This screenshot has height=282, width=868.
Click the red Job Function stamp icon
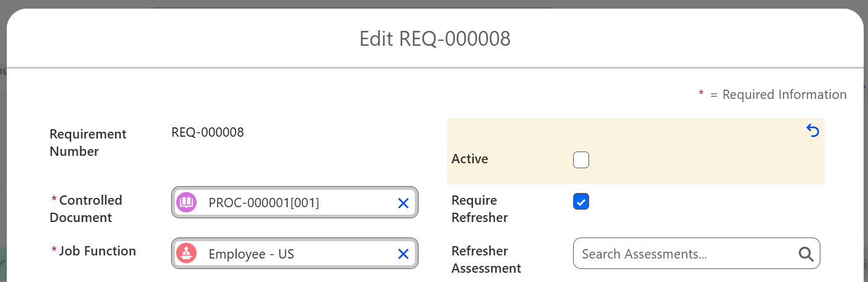click(x=186, y=254)
